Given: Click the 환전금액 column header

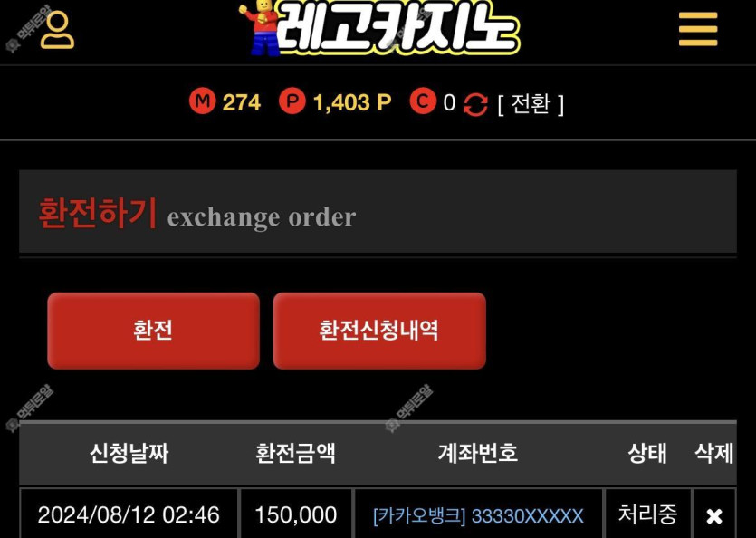Looking at the screenshot, I should pos(295,453).
